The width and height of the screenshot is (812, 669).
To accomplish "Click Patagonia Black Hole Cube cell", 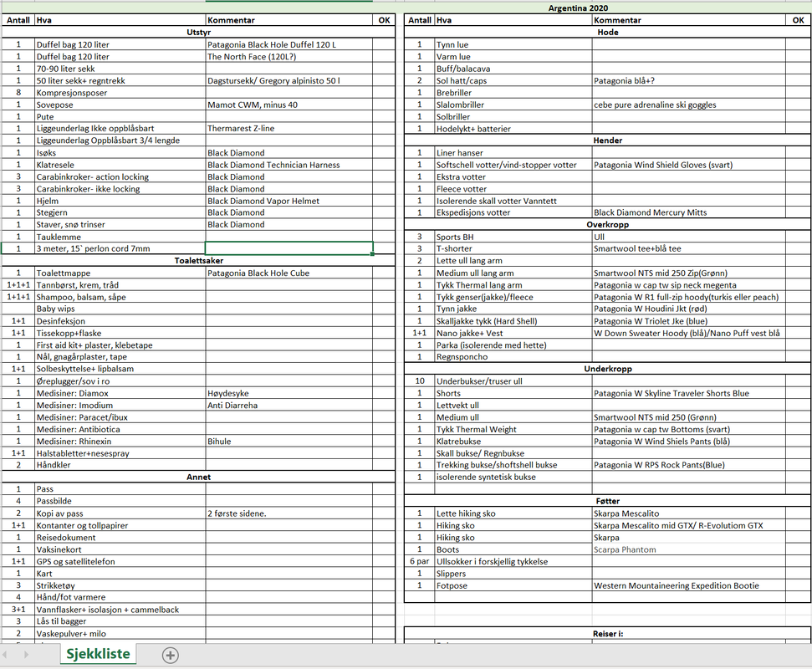I will tap(289, 273).
